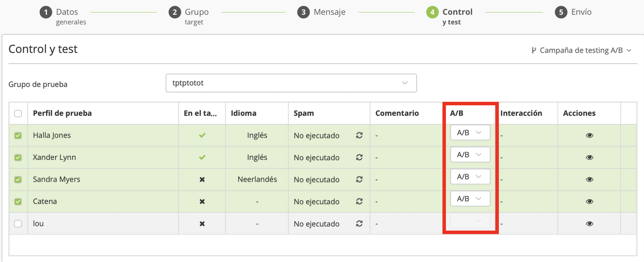Refresh spam check for Sandra Myers
The image size is (644, 262).
[359, 180]
